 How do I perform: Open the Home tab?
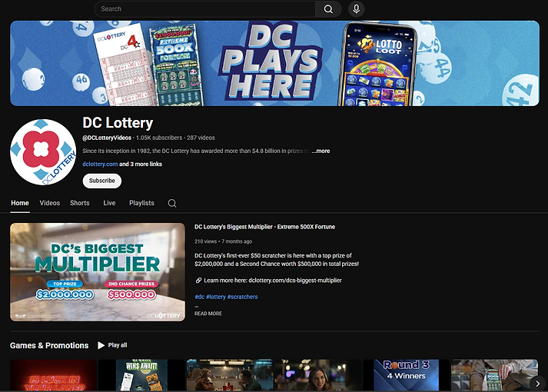click(20, 203)
